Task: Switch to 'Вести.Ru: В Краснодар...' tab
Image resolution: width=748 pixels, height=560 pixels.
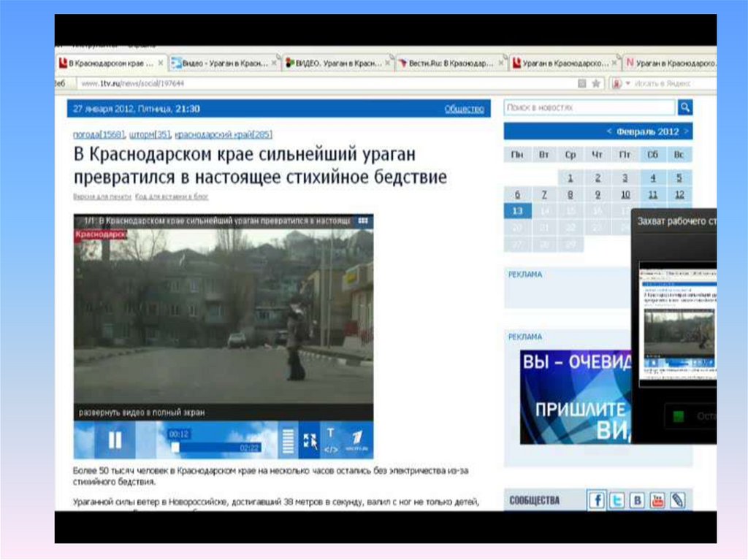Action: (451, 63)
